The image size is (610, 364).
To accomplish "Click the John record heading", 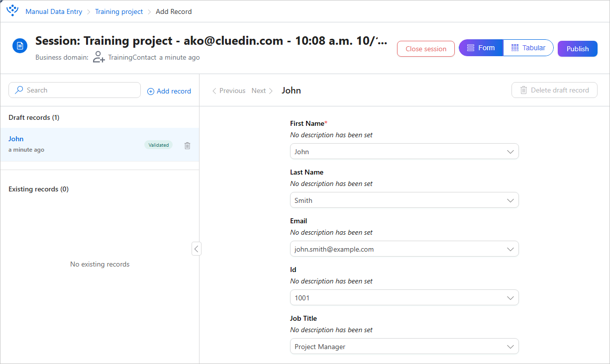I will [291, 91].
